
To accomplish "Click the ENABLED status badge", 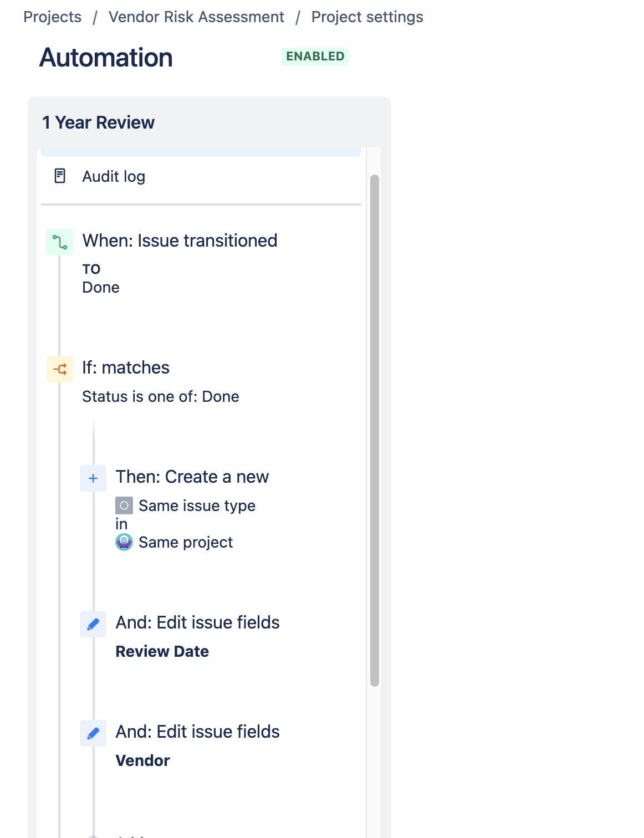I will coord(315,57).
